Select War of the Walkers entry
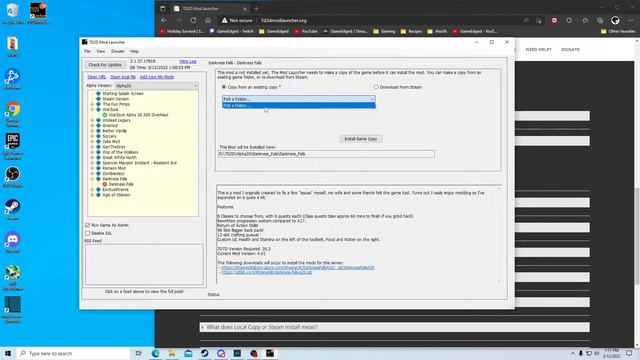This screenshot has height=360, width=640. coord(120,152)
